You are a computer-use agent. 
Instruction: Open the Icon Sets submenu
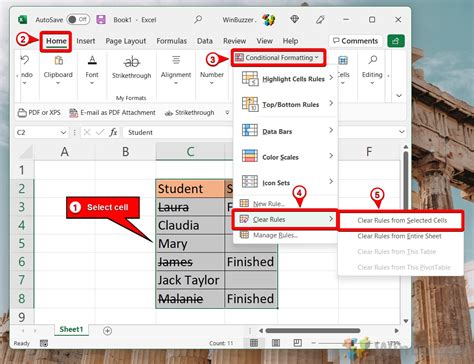[x=285, y=182]
